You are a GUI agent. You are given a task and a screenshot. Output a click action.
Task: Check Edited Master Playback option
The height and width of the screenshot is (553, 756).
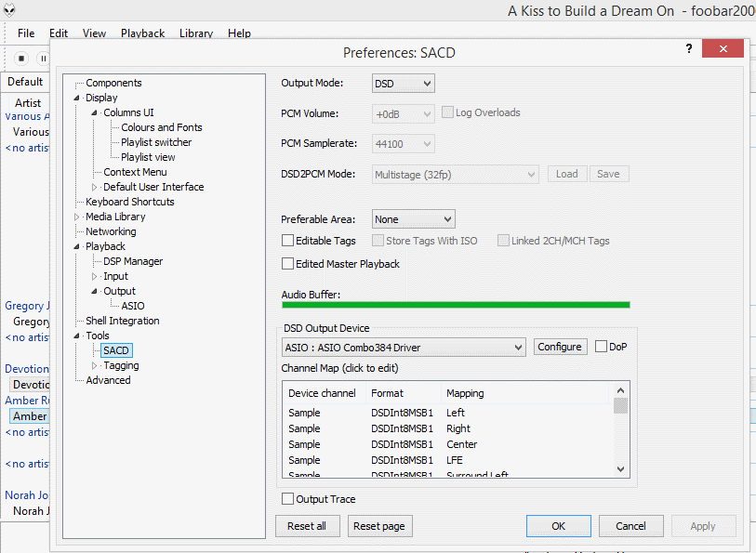(x=288, y=264)
